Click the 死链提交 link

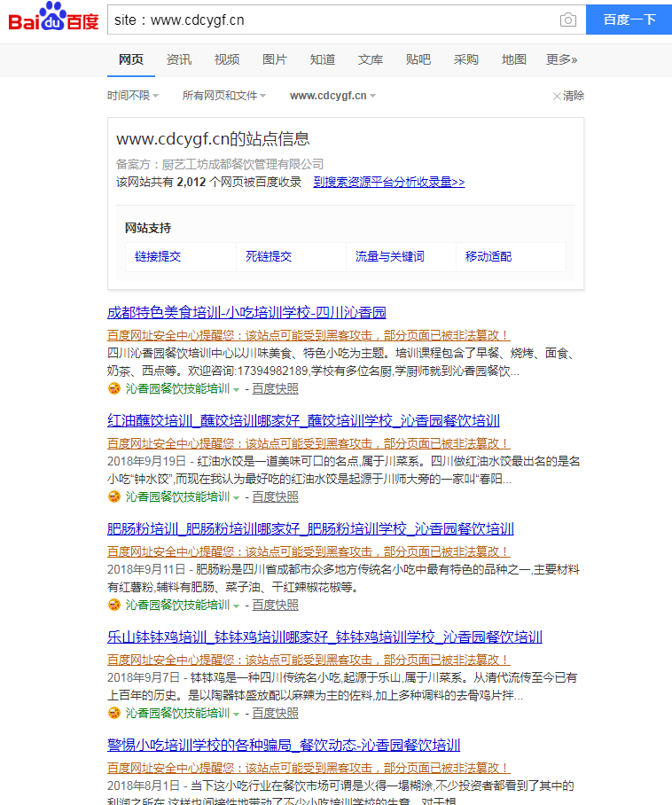(x=269, y=257)
